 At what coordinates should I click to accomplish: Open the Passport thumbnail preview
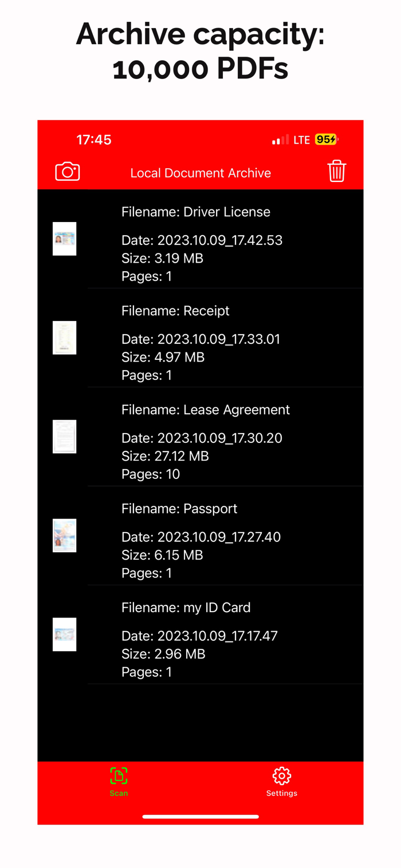65,536
